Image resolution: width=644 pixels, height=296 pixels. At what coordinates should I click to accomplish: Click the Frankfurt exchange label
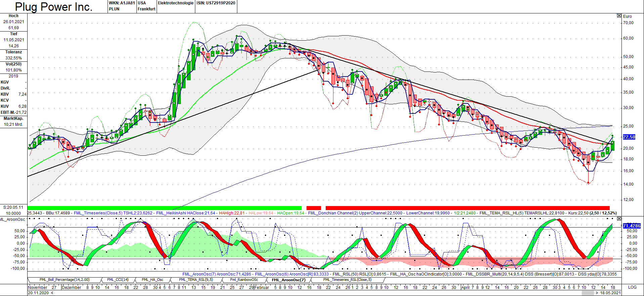(147, 9)
